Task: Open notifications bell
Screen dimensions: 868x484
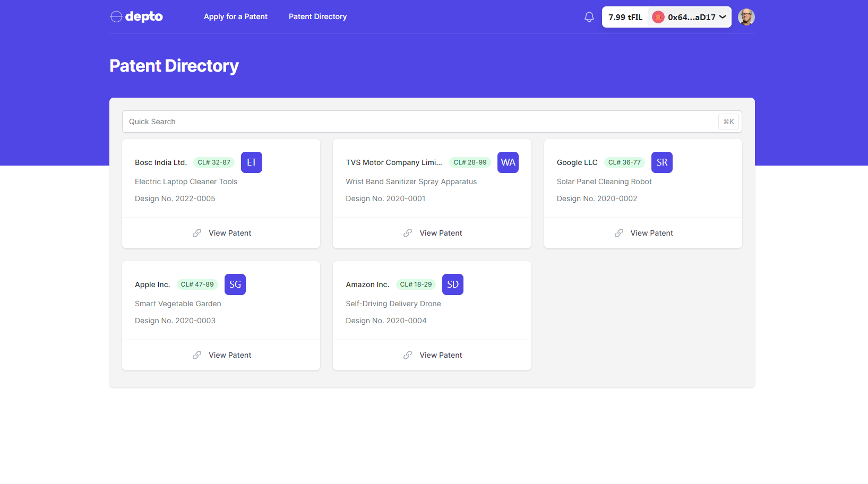Action: pyautogui.click(x=589, y=17)
